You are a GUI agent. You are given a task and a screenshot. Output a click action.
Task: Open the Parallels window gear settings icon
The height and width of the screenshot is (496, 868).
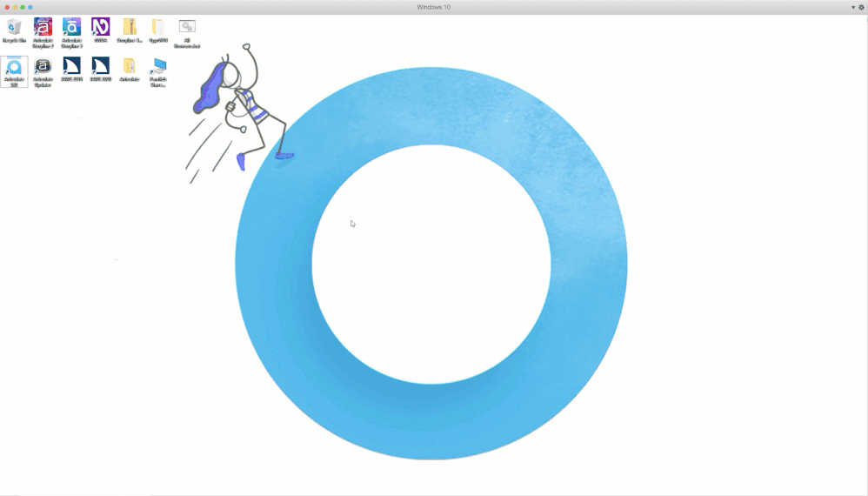tap(861, 7)
